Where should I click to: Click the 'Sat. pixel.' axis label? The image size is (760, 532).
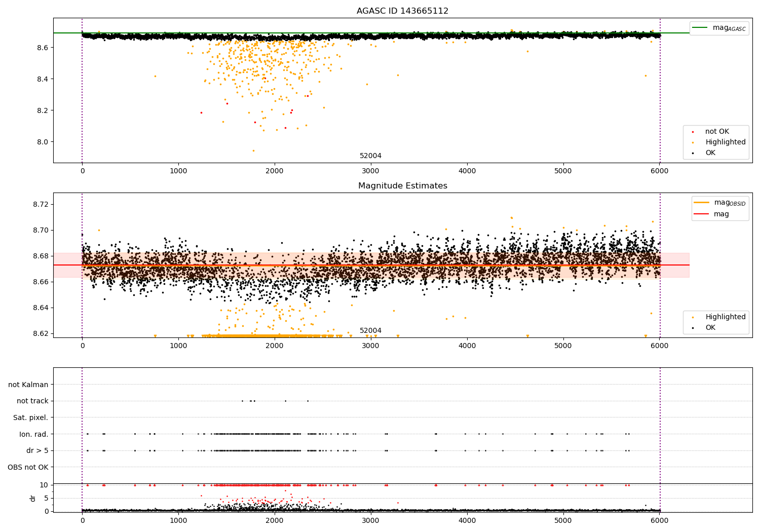click(30, 417)
